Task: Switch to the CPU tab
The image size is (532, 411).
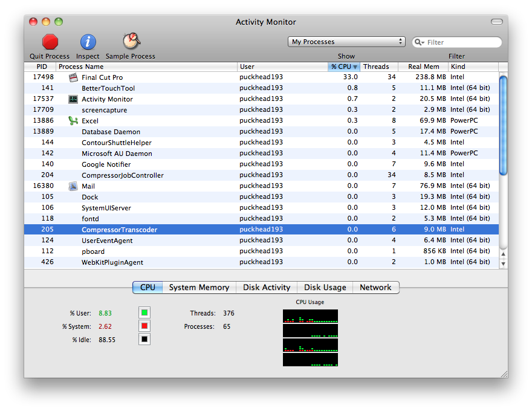Action: pyautogui.click(x=148, y=287)
